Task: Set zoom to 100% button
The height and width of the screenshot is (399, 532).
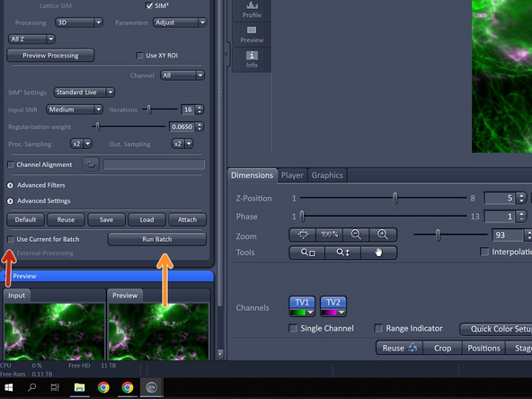Action: tap(330, 235)
